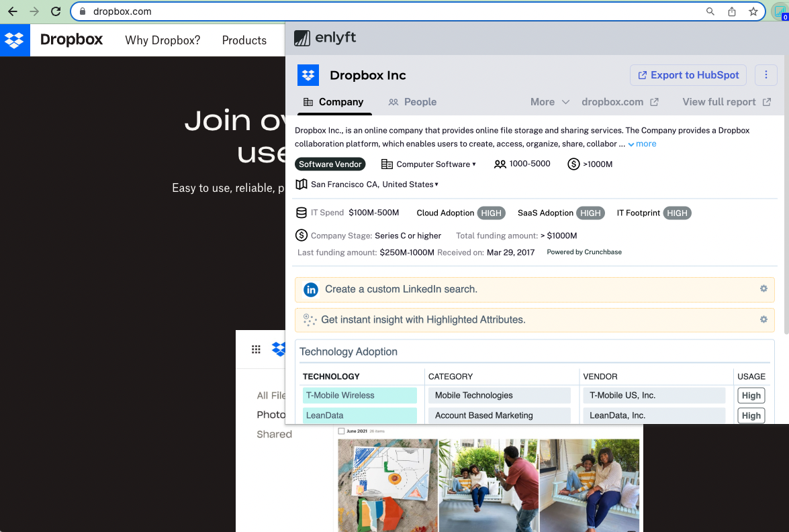Expand the More dropdown next to the tabs
This screenshot has width=789, height=532.
(x=549, y=101)
